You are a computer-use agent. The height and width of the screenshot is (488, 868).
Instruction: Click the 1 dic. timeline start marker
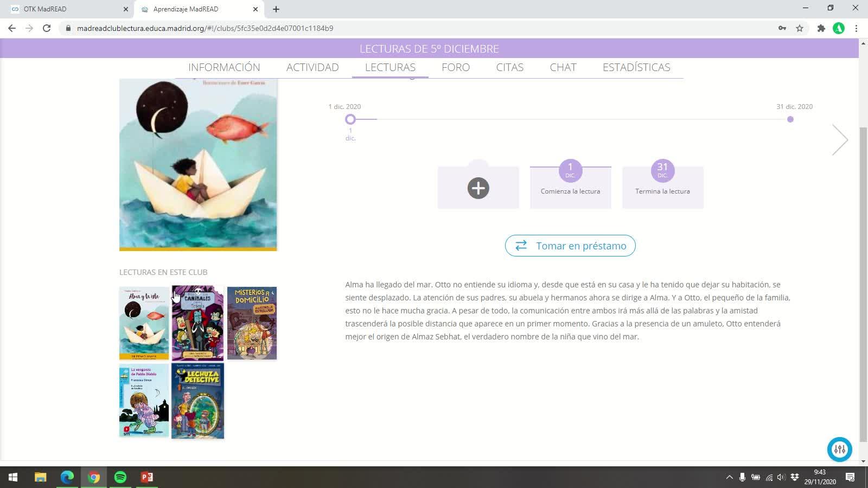(x=350, y=119)
